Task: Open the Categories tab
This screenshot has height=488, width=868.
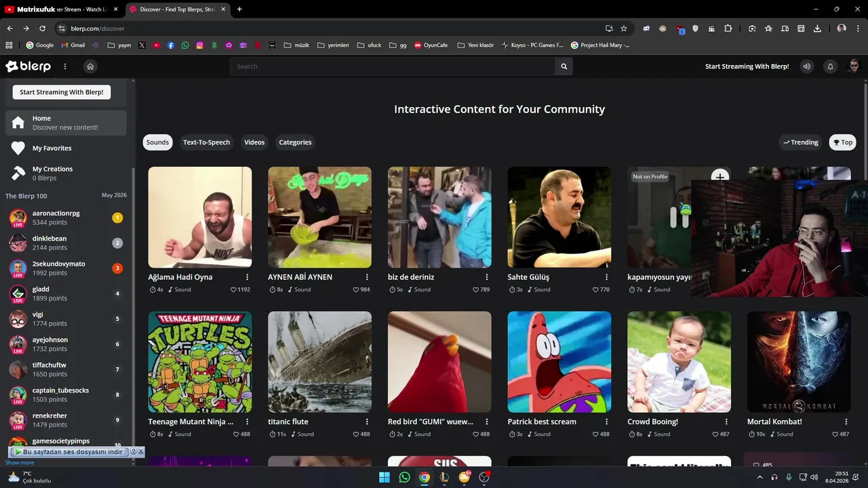Action: coord(295,142)
